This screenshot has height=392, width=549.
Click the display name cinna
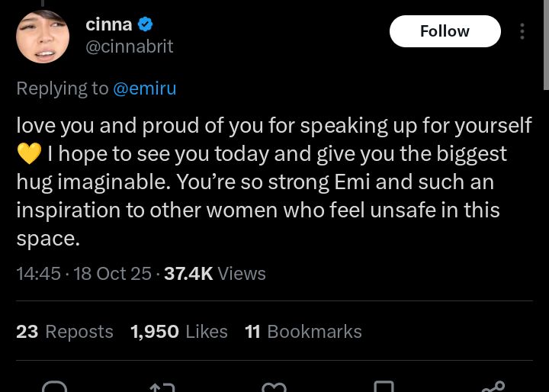coord(108,24)
